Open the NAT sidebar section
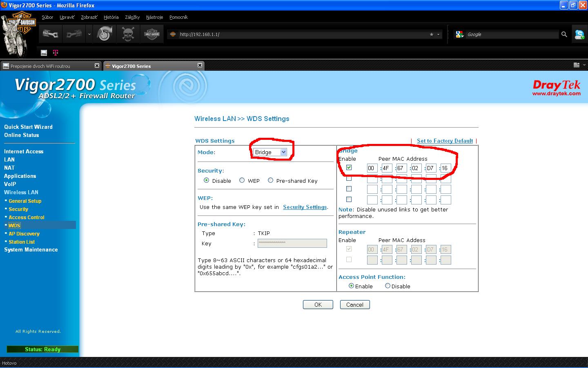 point(9,168)
